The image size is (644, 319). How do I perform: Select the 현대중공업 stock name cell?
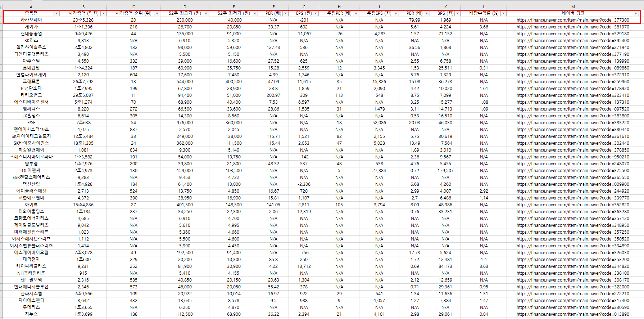[31, 34]
